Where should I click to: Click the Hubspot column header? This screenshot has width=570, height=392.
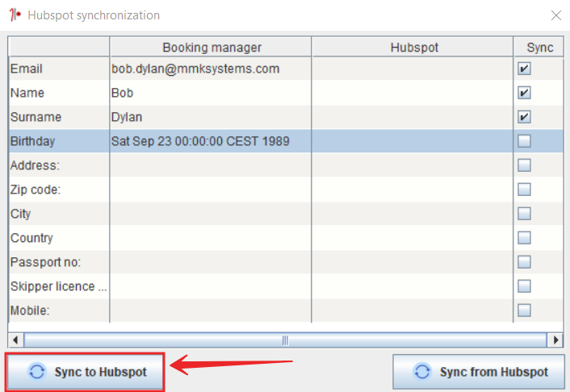coord(413,48)
